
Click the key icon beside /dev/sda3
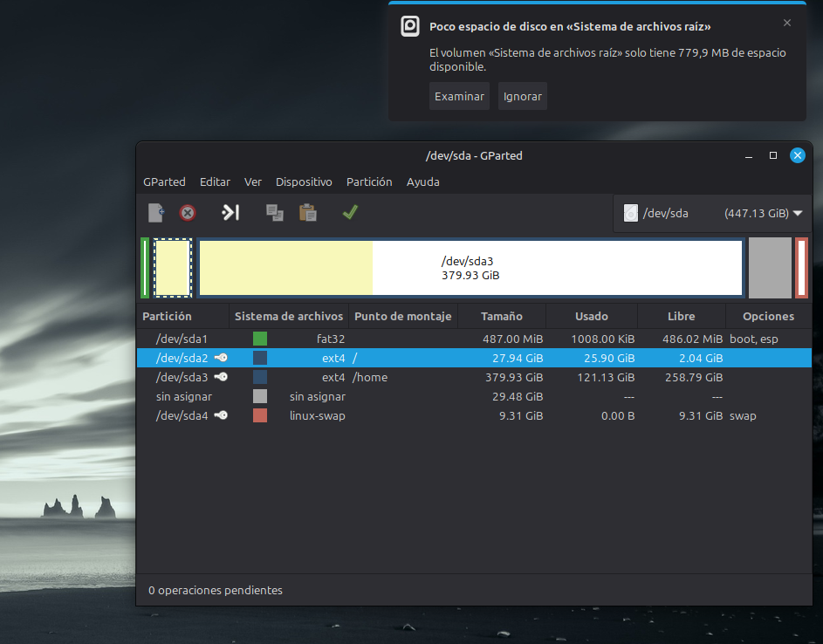pos(221,377)
